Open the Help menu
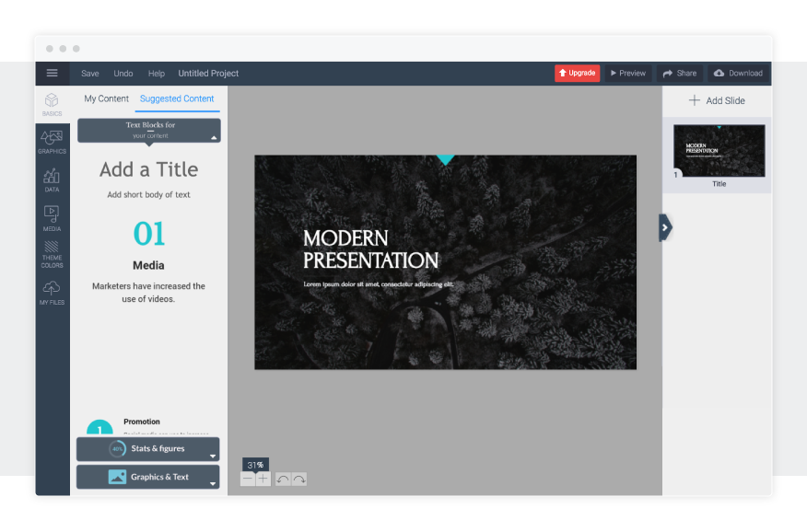The width and height of the screenshot is (807, 532). [x=157, y=74]
